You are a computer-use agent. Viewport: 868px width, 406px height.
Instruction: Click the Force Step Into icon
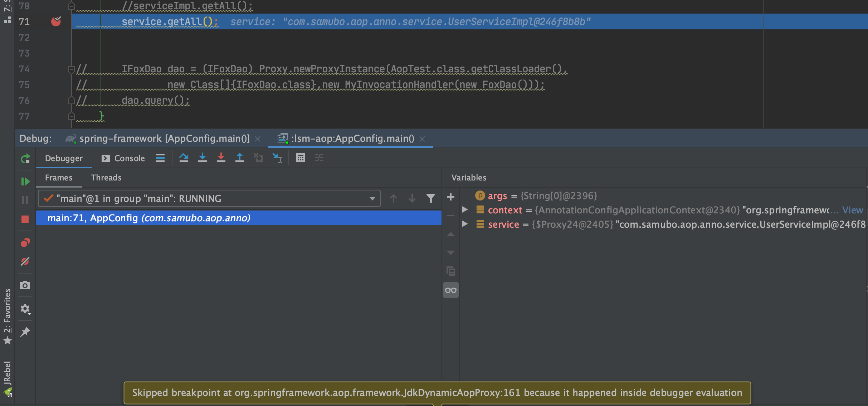click(221, 158)
